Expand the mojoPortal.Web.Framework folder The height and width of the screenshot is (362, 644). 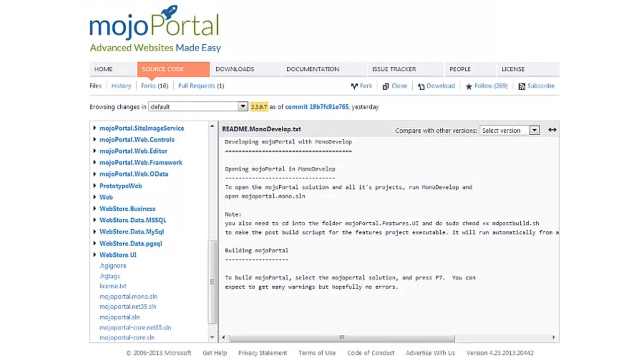[95, 162]
